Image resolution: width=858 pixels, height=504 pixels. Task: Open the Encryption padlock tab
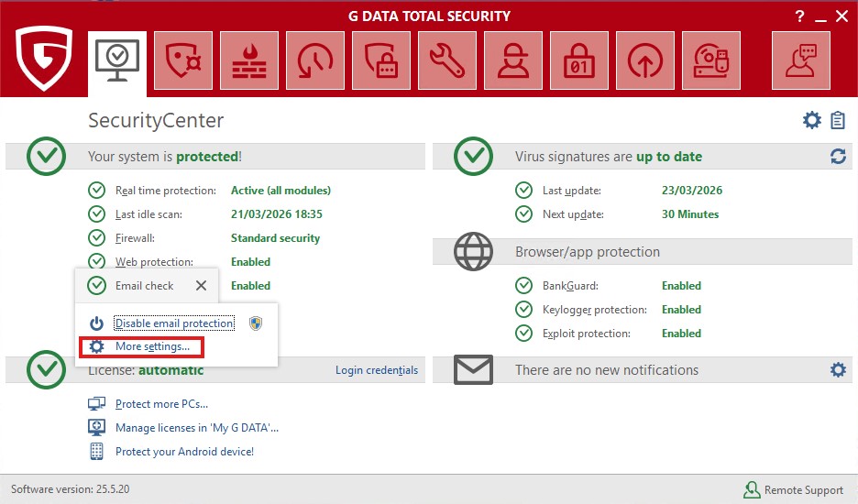579,60
